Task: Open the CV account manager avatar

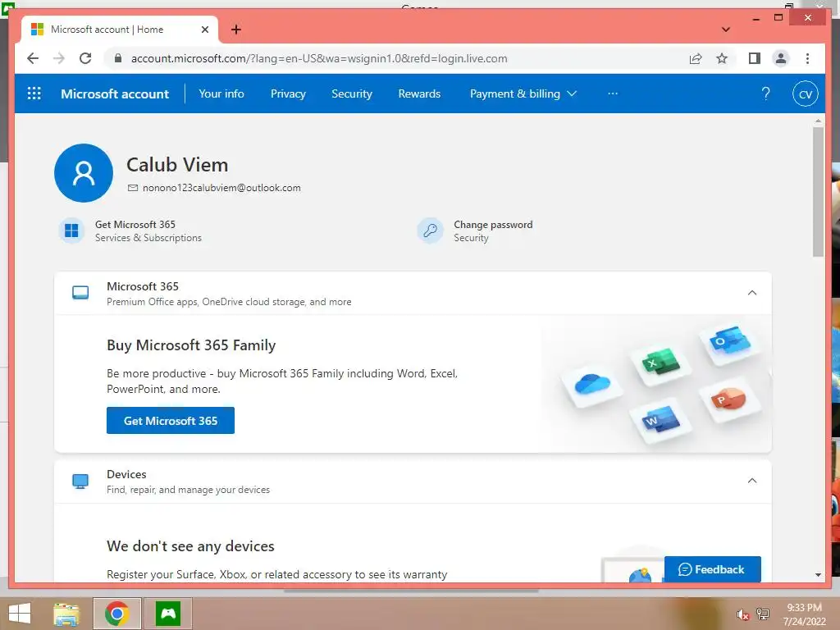Action: coord(806,94)
